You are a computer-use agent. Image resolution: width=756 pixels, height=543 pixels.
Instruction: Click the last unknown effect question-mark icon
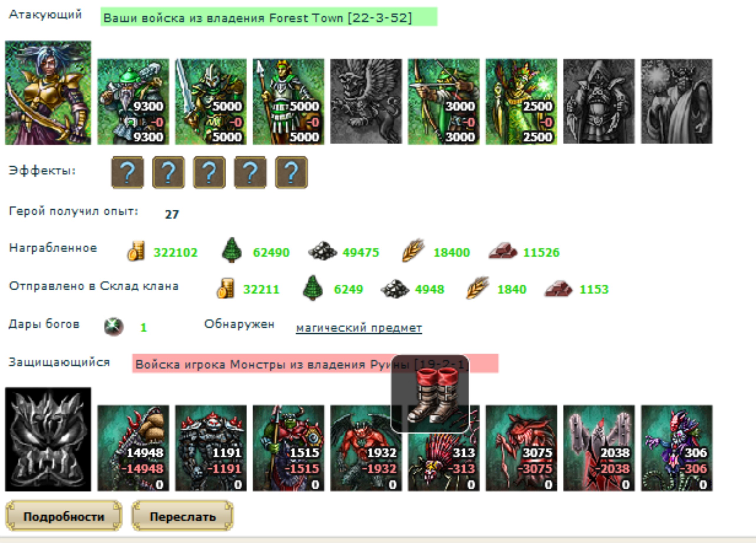(x=291, y=172)
